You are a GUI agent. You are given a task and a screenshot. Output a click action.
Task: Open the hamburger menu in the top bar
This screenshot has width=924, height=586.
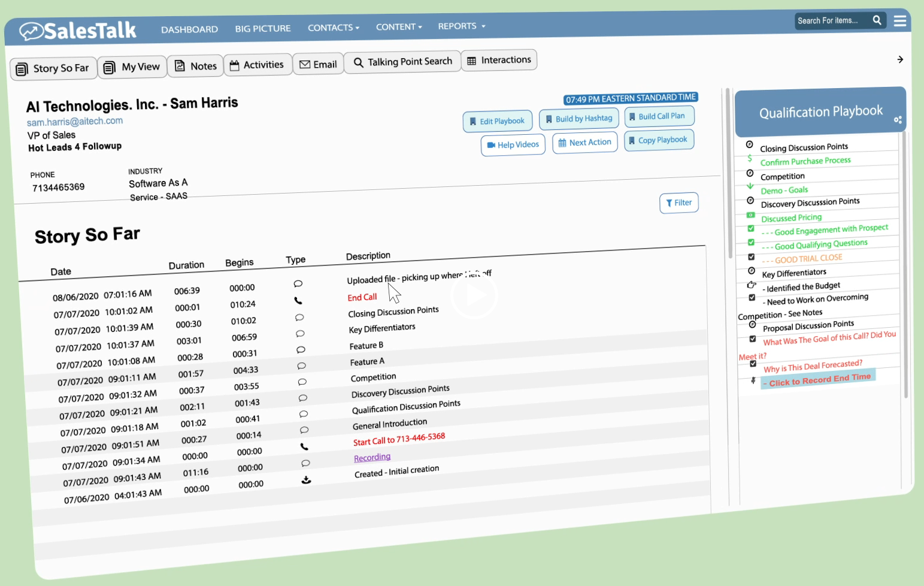899,21
